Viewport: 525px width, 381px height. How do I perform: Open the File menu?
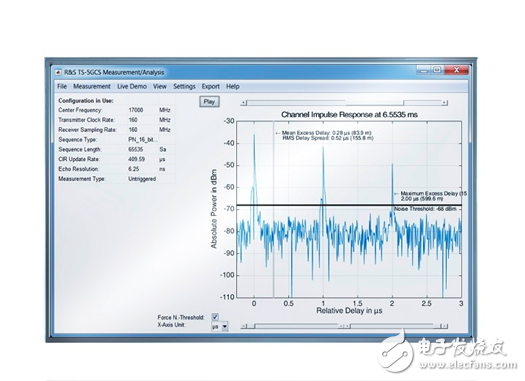click(x=62, y=86)
